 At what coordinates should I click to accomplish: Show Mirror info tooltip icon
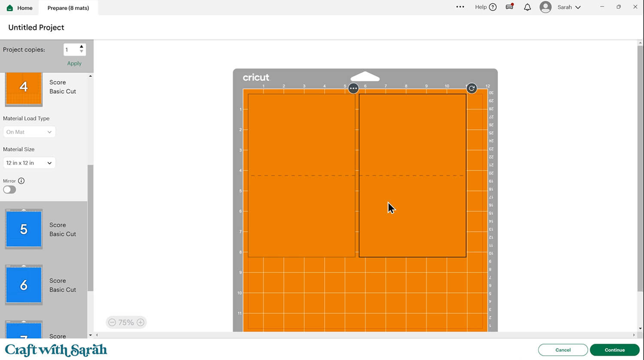(x=21, y=181)
